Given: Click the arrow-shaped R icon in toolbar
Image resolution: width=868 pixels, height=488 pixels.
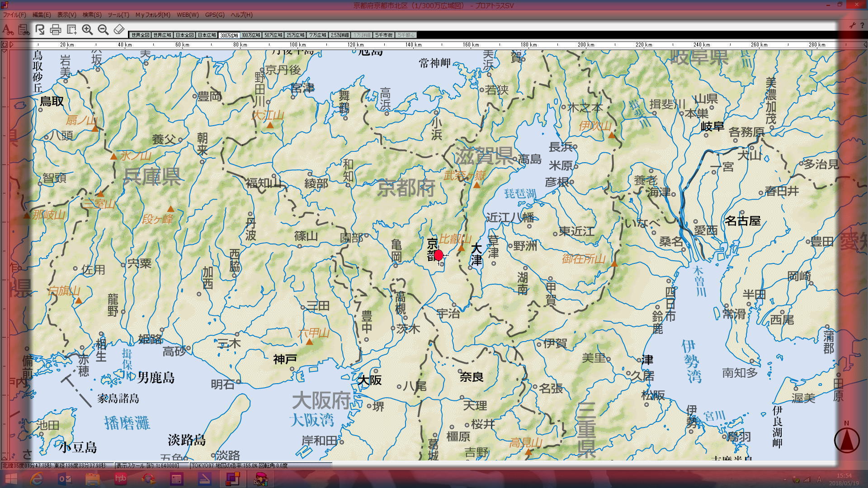Looking at the screenshot, I should pyautogui.click(x=40, y=30).
